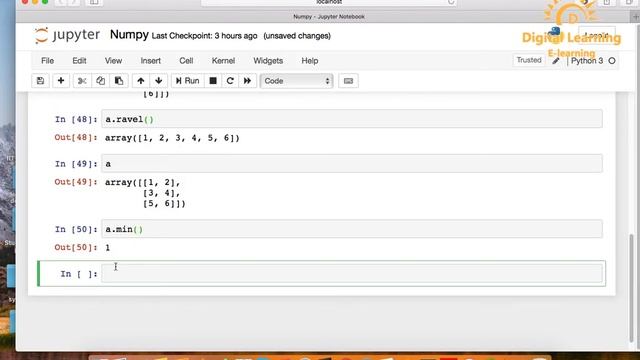Viewport: 640px width, 360px height.
Task: Click the notebook vertical scrollbar
Action: pyautogui.click(x=632, y=288)
